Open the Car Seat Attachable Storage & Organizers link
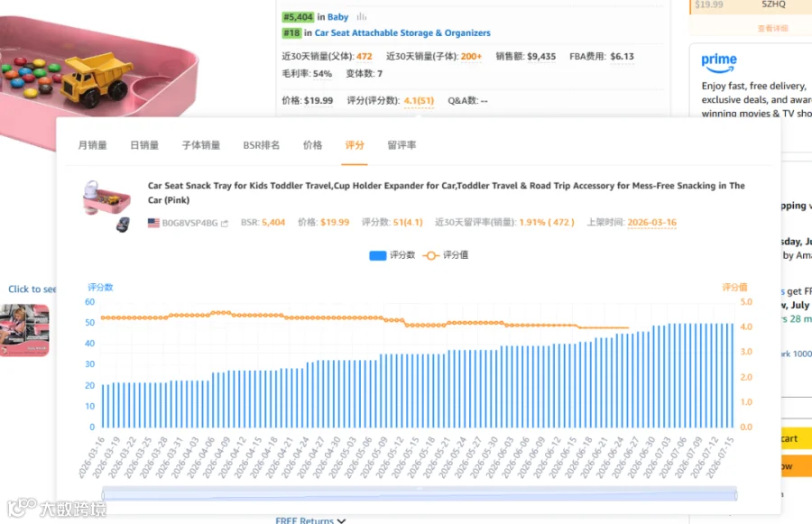Screen dimensions: 812x524 click(x=402, y=33)
